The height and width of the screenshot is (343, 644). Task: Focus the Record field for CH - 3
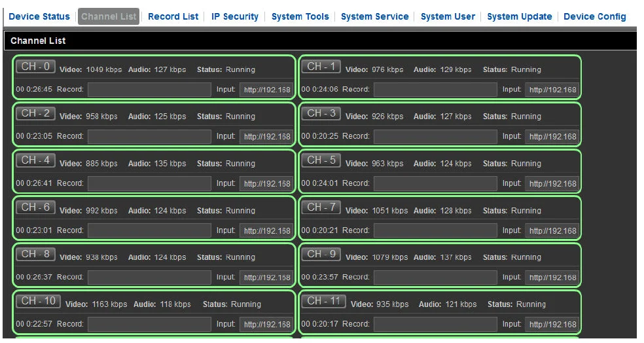435,137
